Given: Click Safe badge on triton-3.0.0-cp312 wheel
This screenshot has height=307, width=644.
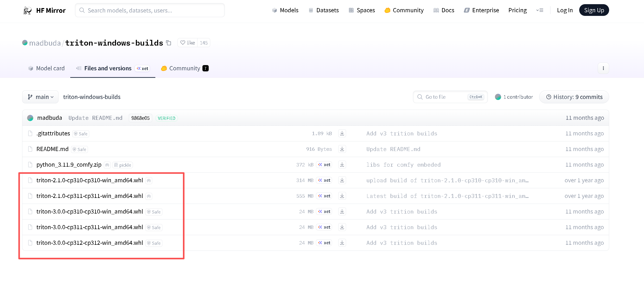Looking at the screenshot, I should pyautogui.click(x=154, y=243).
